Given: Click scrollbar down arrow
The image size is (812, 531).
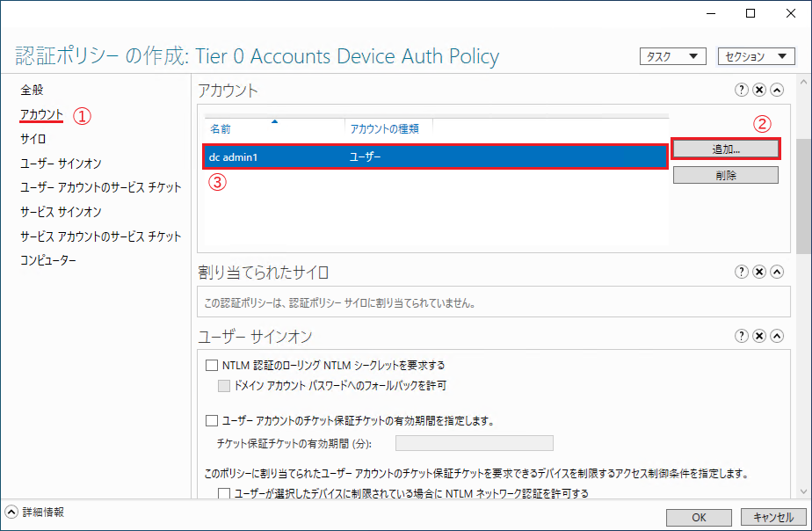Looking at the screenshot, I should coord(803,491).
